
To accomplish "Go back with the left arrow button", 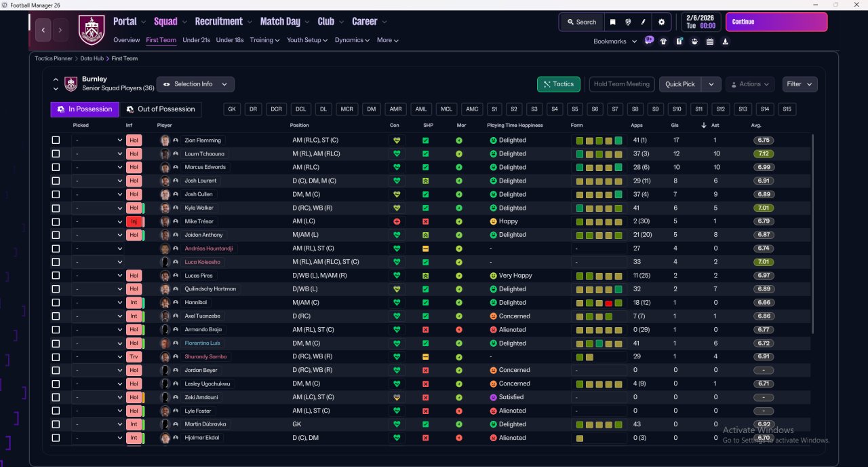I will (43, 30).
